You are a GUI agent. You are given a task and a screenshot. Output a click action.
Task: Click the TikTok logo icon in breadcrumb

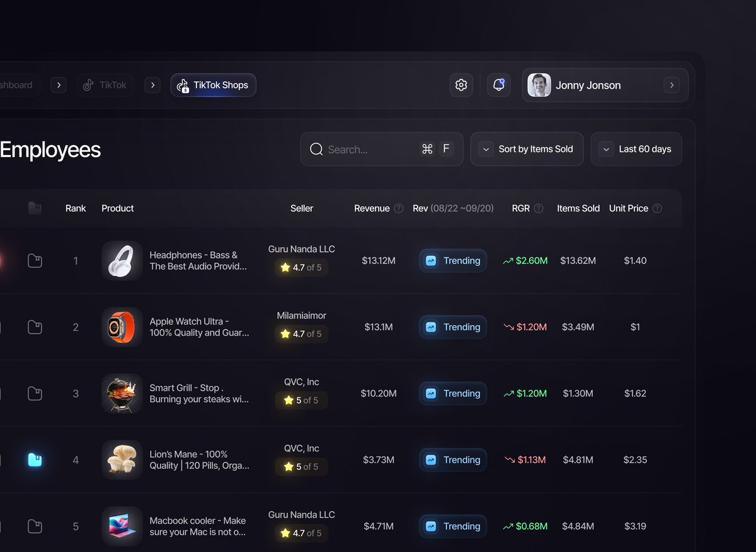click(x=88, y=85)
